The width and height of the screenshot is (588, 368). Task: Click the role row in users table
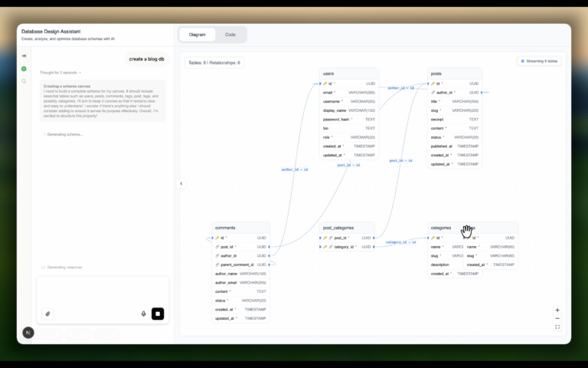pyautogui.click(x=349, y=137)
